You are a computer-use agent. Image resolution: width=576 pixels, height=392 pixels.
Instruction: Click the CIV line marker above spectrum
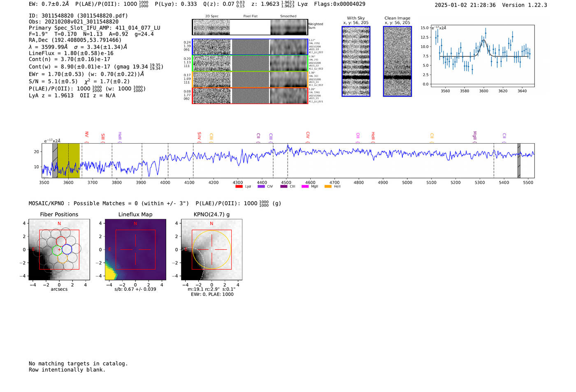pyautogui.click(x=308, y=135)
